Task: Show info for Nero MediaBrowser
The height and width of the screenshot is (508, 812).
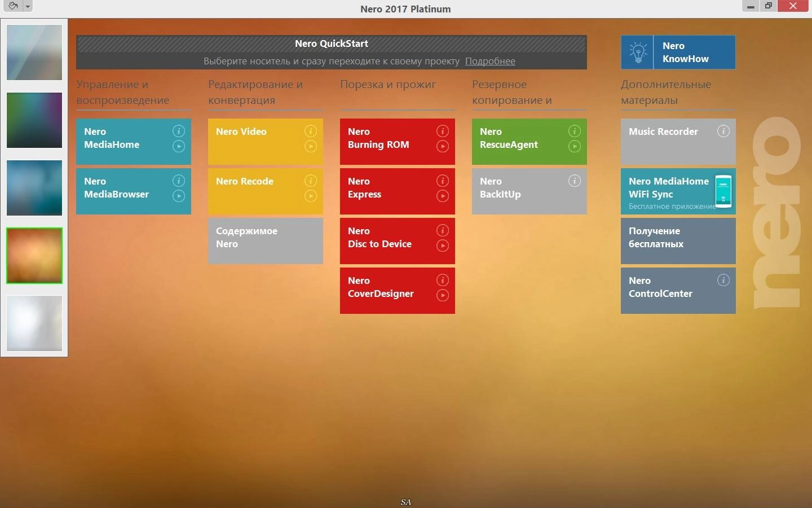Action: click(x=179, y=181)
